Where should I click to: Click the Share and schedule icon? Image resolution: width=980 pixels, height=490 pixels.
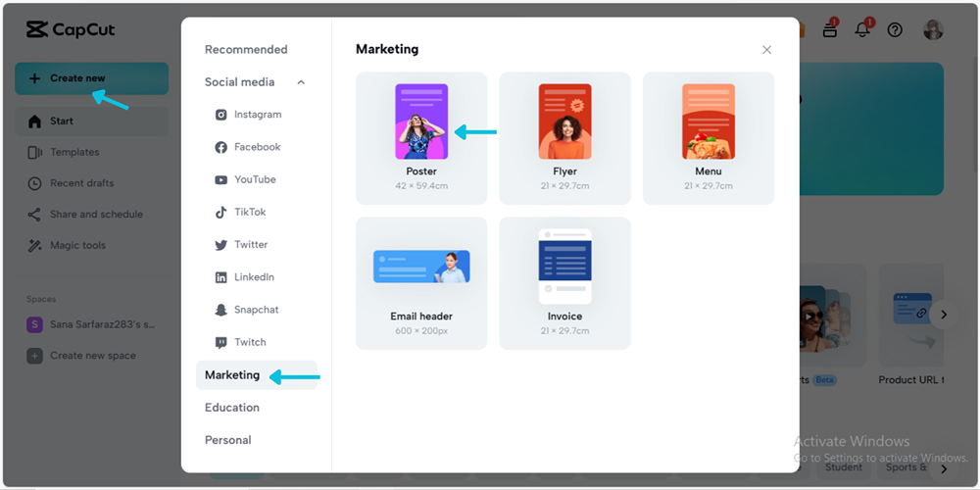coord(35,215)
